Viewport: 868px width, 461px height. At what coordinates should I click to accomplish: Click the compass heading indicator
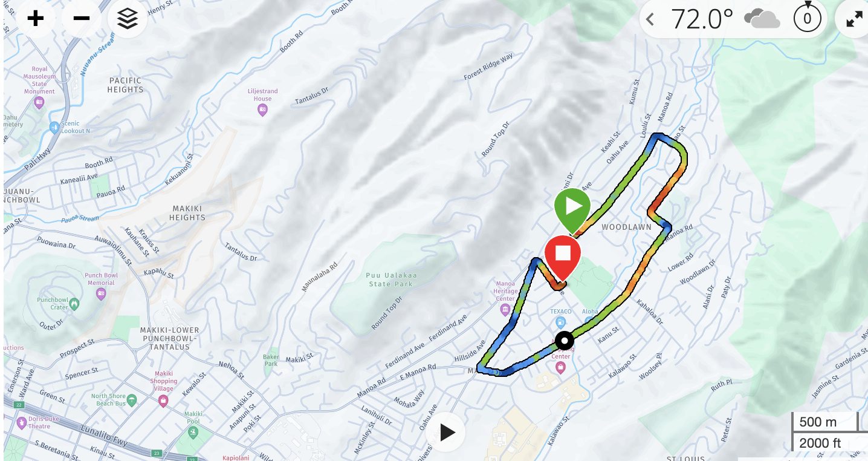(x=807, y=19)
